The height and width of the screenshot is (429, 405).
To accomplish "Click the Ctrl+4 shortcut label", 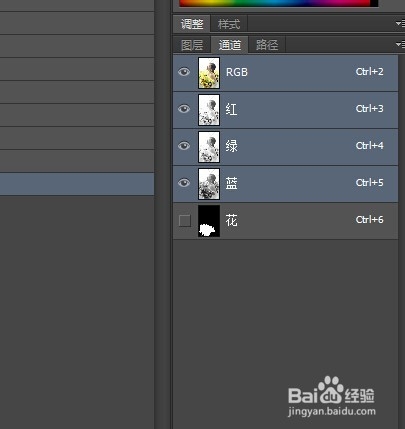I will 369,146.
